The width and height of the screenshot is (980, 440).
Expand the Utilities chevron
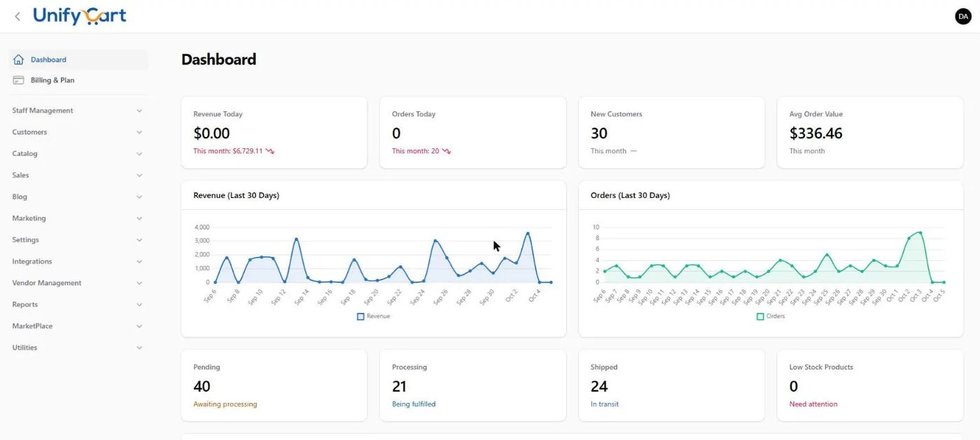(139, 348)
